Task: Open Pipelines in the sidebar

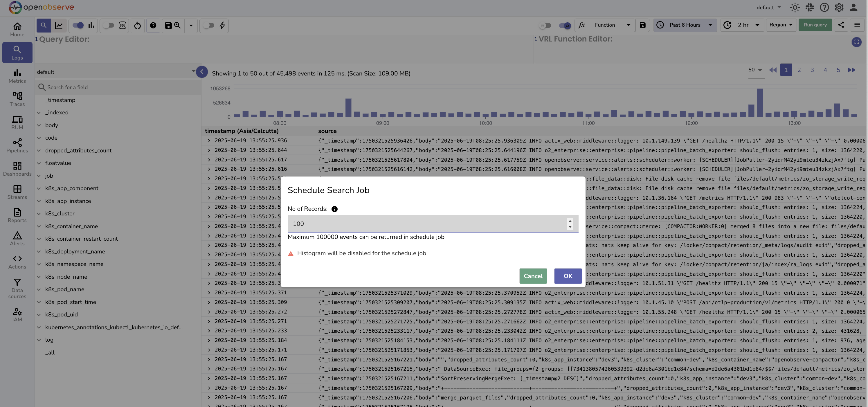Action: (17, 146)
